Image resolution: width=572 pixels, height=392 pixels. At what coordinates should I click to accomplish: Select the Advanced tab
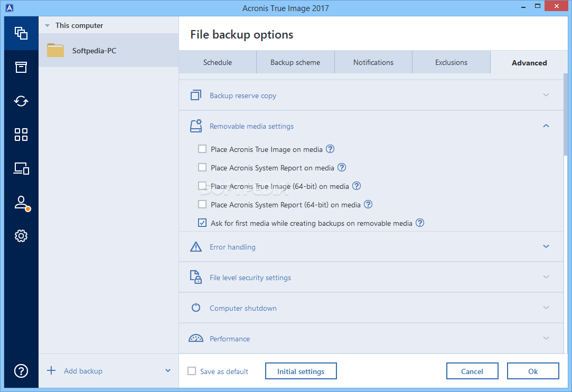tap(529, 63)
